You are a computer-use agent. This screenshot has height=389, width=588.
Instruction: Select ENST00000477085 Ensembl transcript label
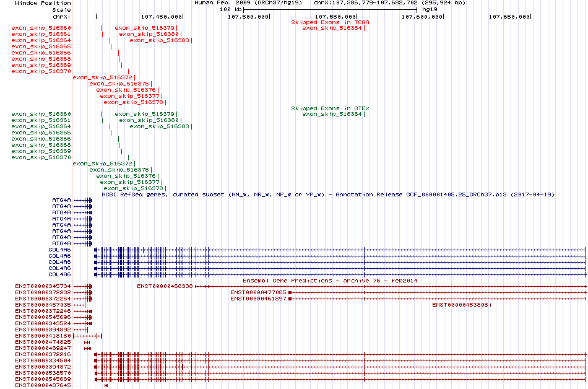258,292
